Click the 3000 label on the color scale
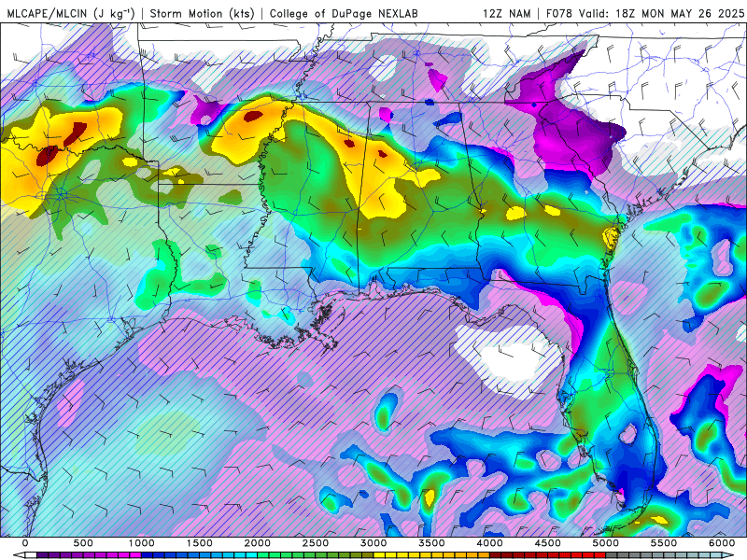747x560 pixels. [x=373, y=543]
